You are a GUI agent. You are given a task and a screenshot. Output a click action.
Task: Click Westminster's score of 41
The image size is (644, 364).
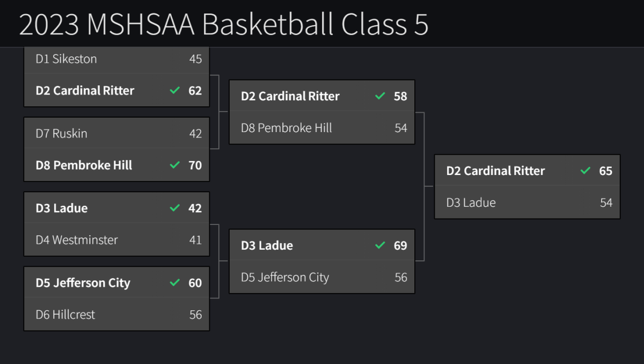click(195, 240)
